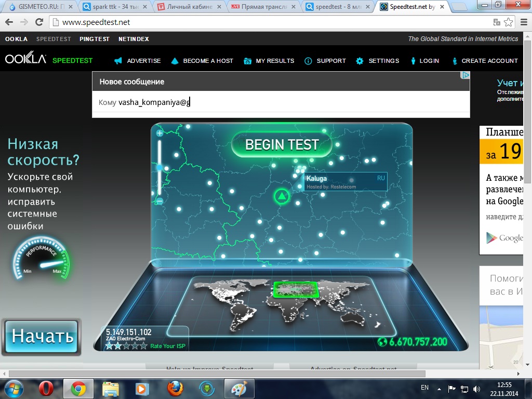This screenshot has height=399, width=532.
Task: Click the translate page icon in address bar
Action: click(497, 22)
